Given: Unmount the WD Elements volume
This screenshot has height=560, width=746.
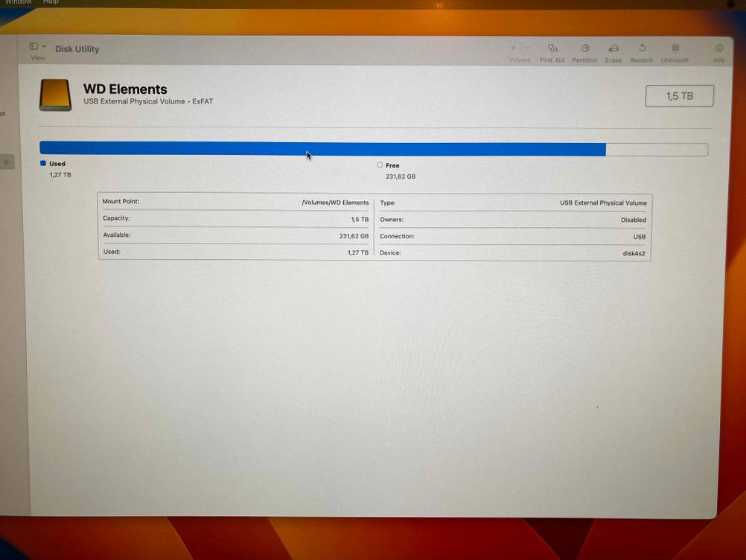Looking at the screenshot, I should coord(675,49).
